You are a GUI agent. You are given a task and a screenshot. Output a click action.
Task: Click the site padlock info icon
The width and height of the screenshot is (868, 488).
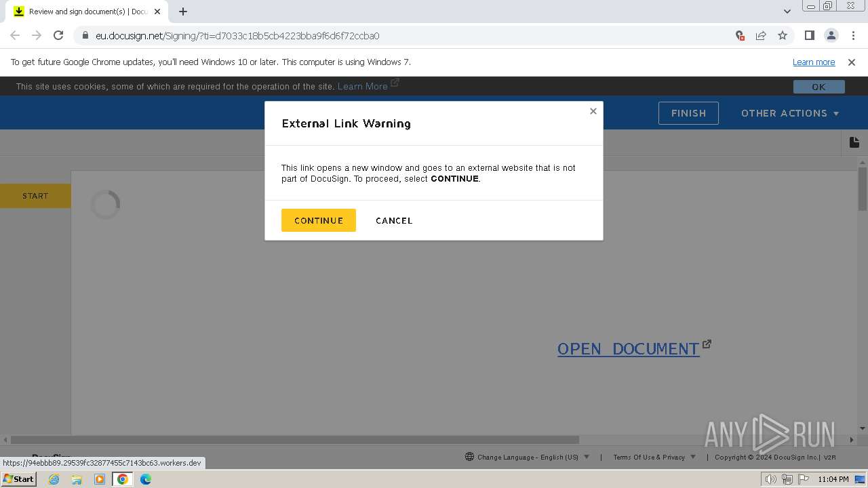pyautogui.click(x=85, y=35)
